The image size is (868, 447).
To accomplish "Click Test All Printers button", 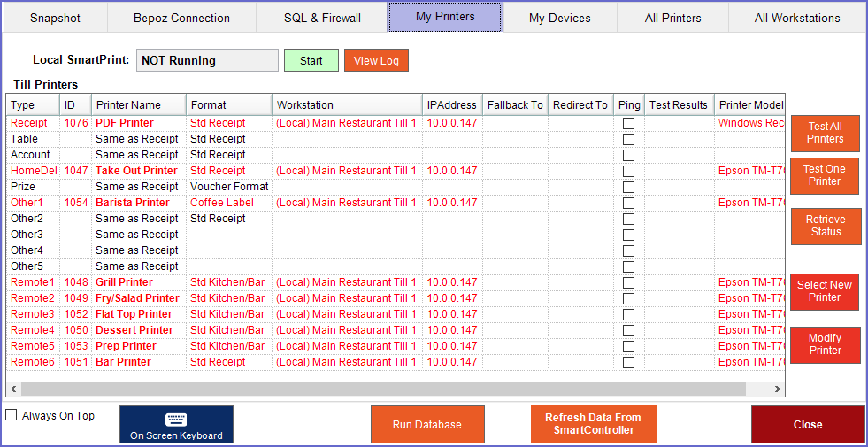I will [x=825, y=133].
